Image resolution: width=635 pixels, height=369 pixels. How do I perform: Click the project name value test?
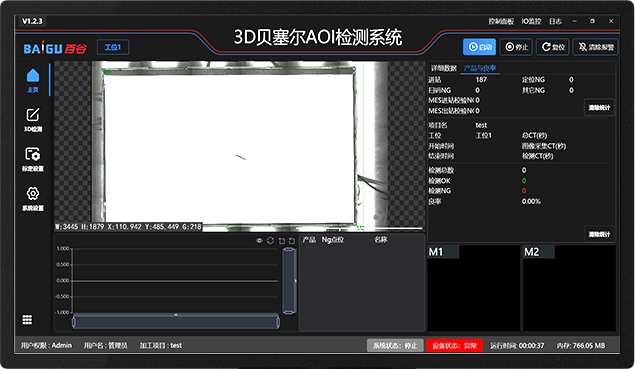coord(481,125)
